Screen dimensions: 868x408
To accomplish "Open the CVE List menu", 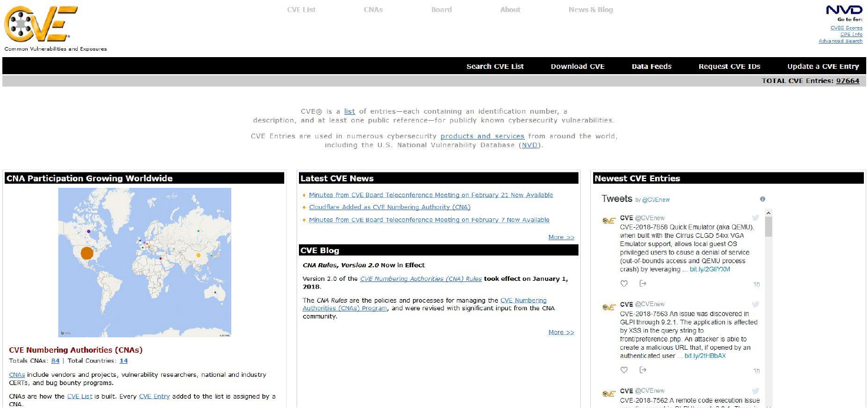I will [x=301, y=9].
